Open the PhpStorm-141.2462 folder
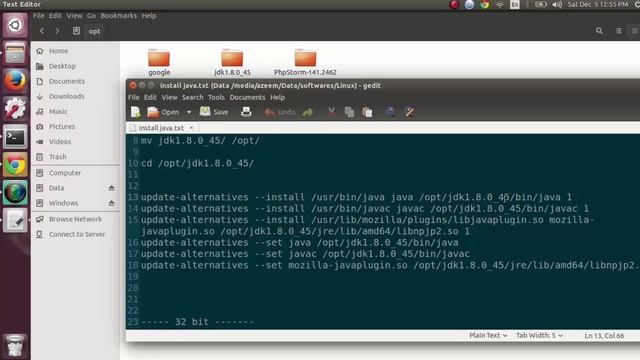Screen dimensions: 640x360 pos(305,62)
